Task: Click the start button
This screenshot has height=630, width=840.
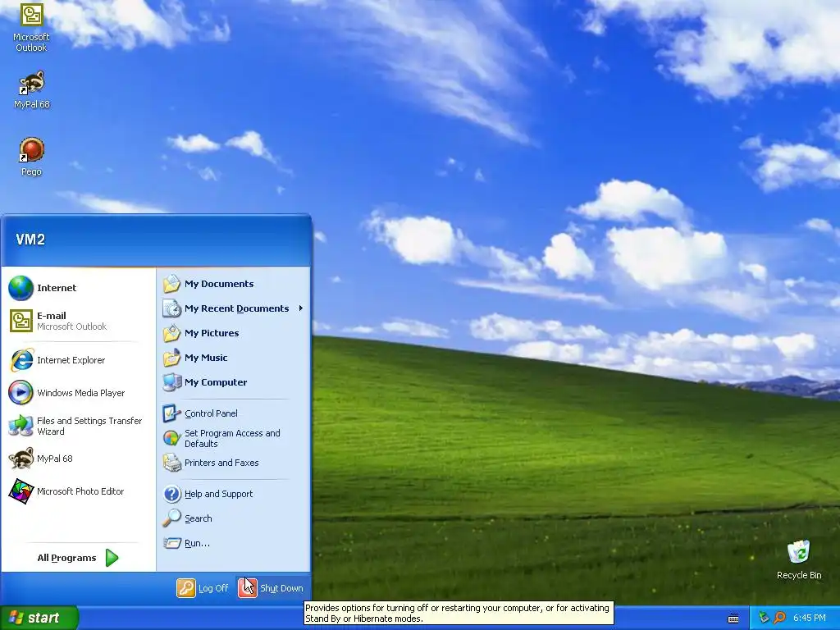Action: (x=39, y=618)
